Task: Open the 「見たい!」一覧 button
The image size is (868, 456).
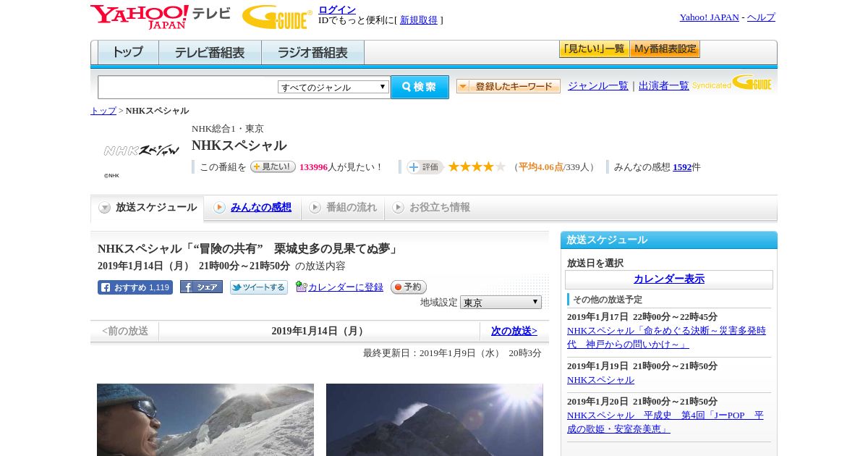Action: [594, 49]
